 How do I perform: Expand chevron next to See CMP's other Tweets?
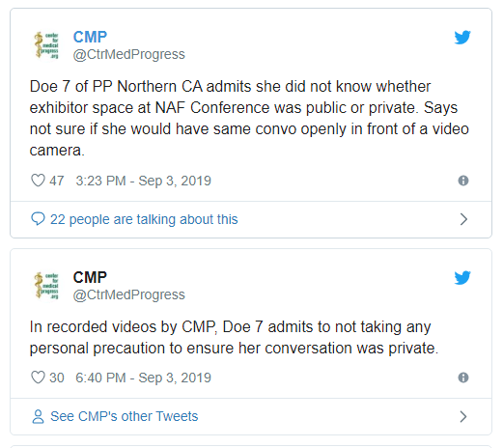click(x=463, y=416)
